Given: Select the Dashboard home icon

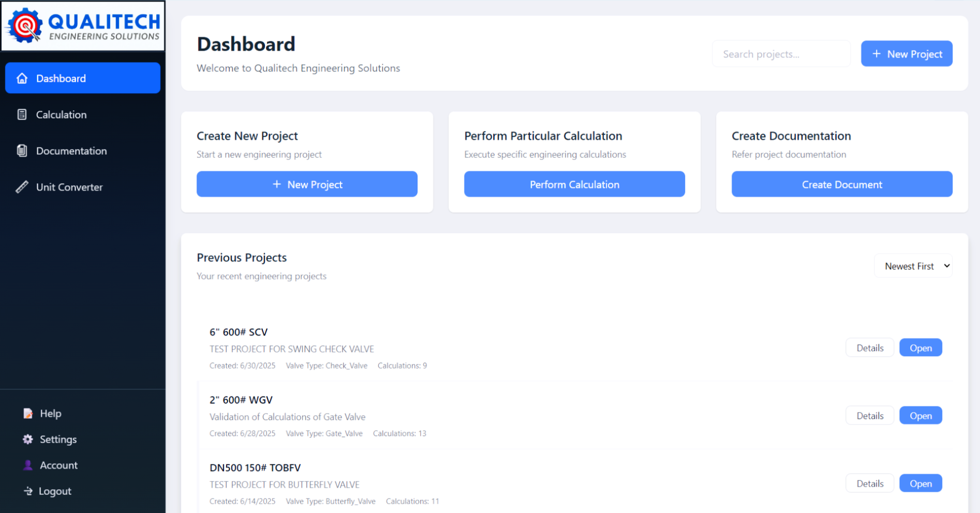Looking at the screenshot, I should click(22, 78).
